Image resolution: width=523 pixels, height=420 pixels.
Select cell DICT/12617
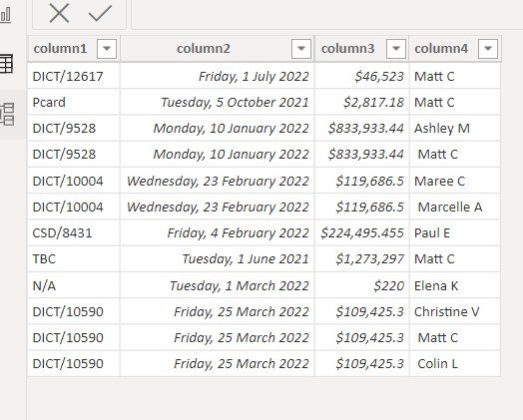(74, 77)
